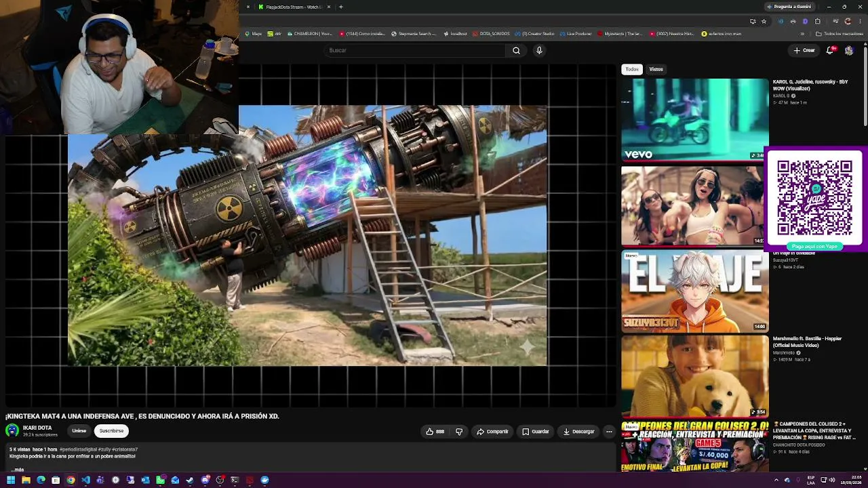Open YouTube notifications bell
Image resolution: width=868 pixels, height=488 pixels.
[x=830, y=50]
